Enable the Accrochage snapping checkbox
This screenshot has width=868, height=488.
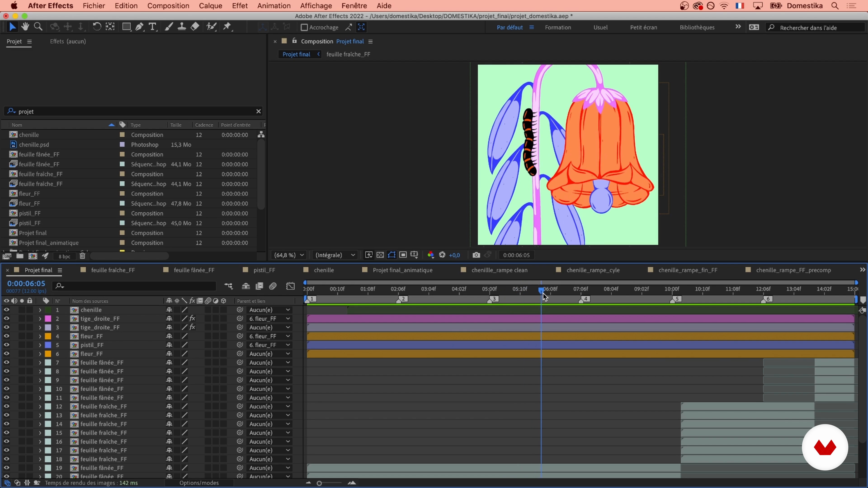pos(304,27)
